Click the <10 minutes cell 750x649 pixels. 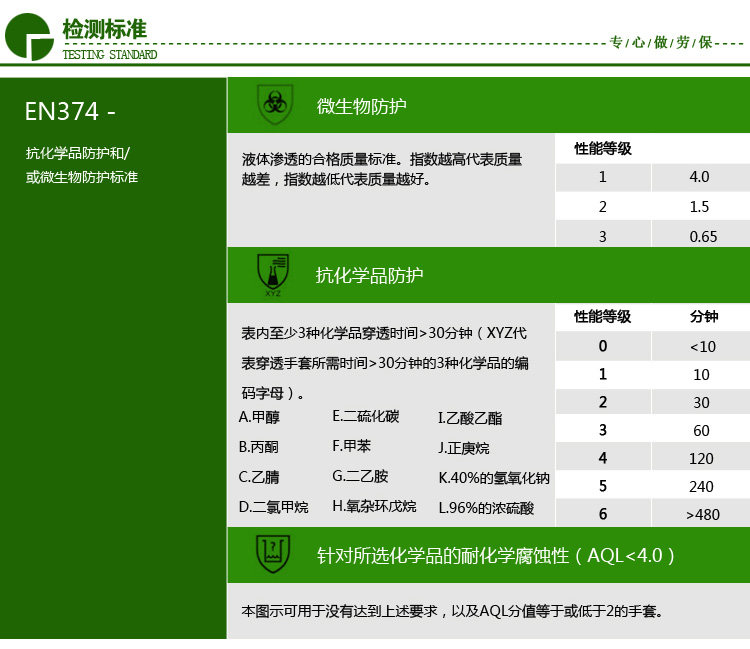point(703,346)
